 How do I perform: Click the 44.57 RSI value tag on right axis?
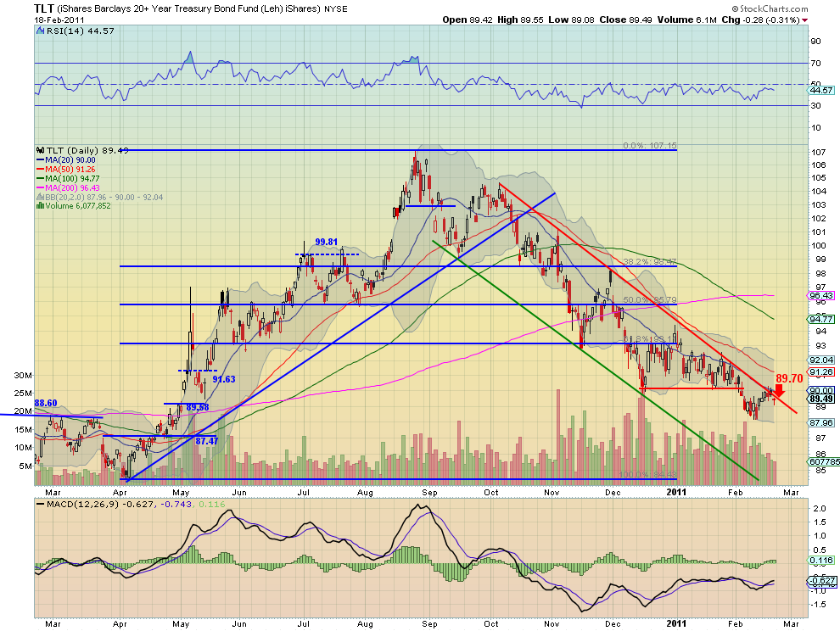(x=820, y=91)
